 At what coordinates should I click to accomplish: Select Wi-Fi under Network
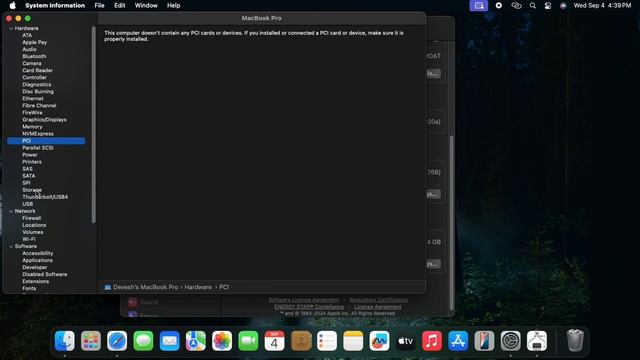[29, 240]
